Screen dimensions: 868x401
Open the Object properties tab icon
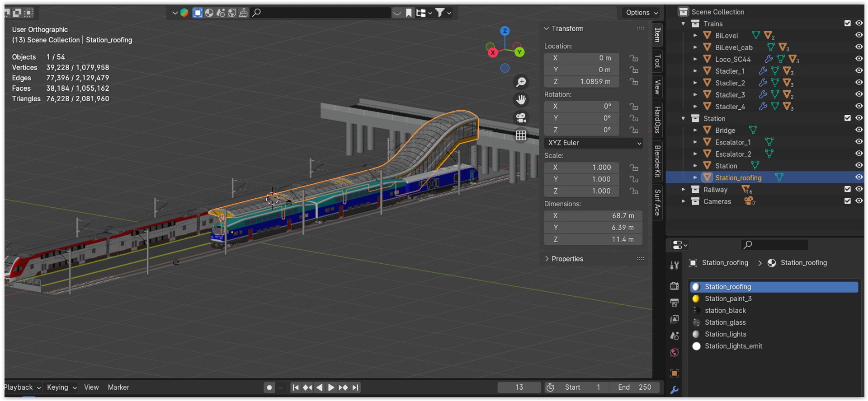coord(675,373)
